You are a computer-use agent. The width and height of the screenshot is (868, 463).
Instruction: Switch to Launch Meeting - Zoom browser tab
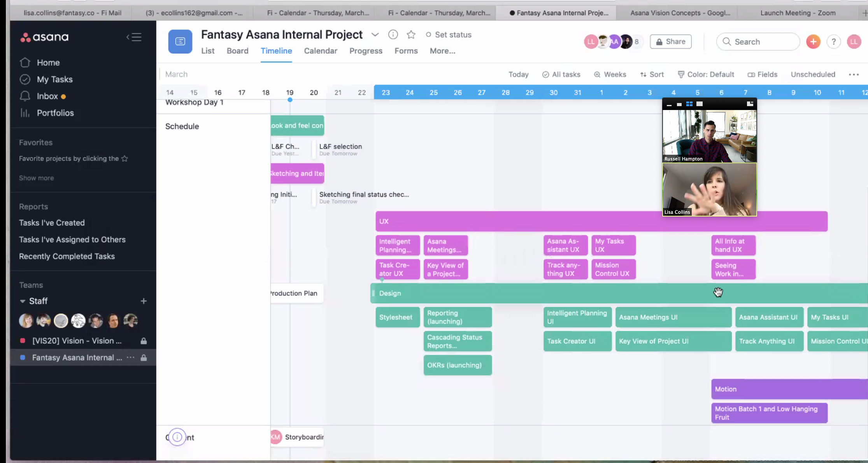click(x=798, y=13)
